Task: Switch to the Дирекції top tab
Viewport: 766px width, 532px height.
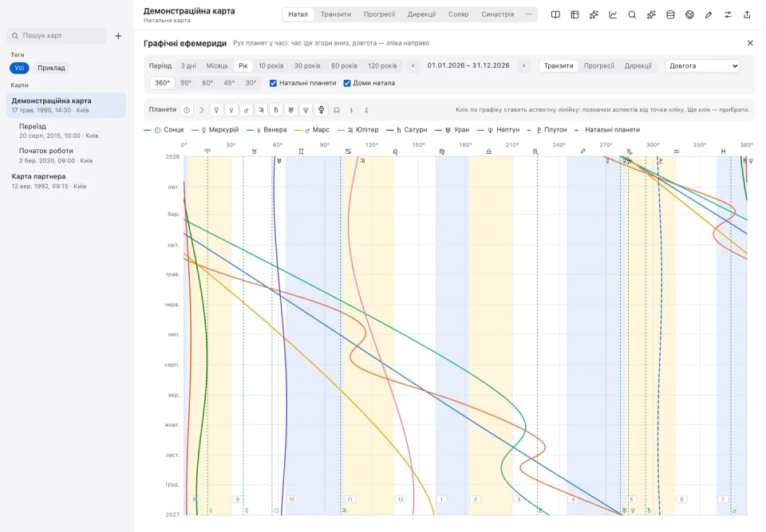Action: [x=421, y=14]
